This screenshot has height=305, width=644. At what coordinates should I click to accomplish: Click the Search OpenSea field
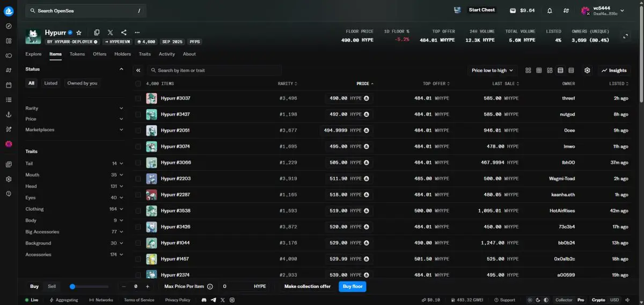point(85,10)
